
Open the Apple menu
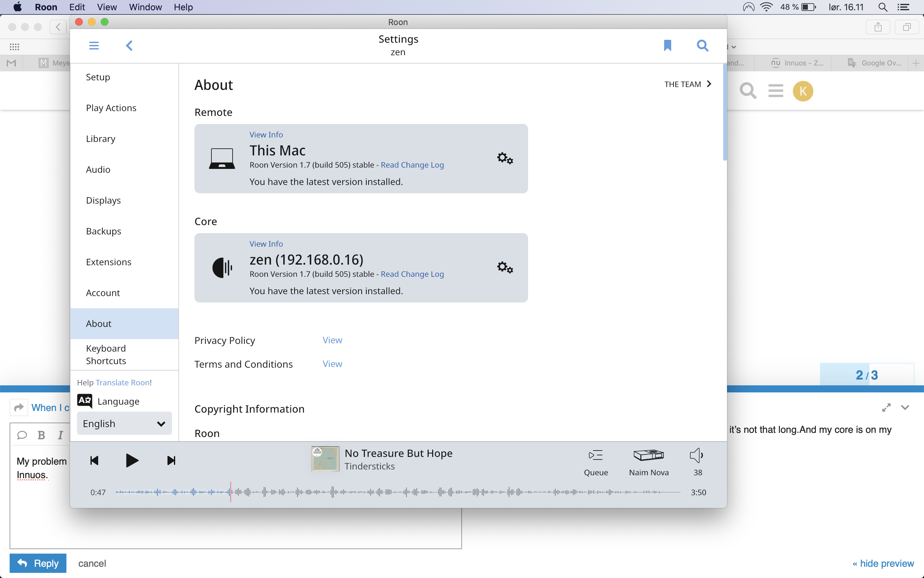pyautogui.click(x=18, y=7)
